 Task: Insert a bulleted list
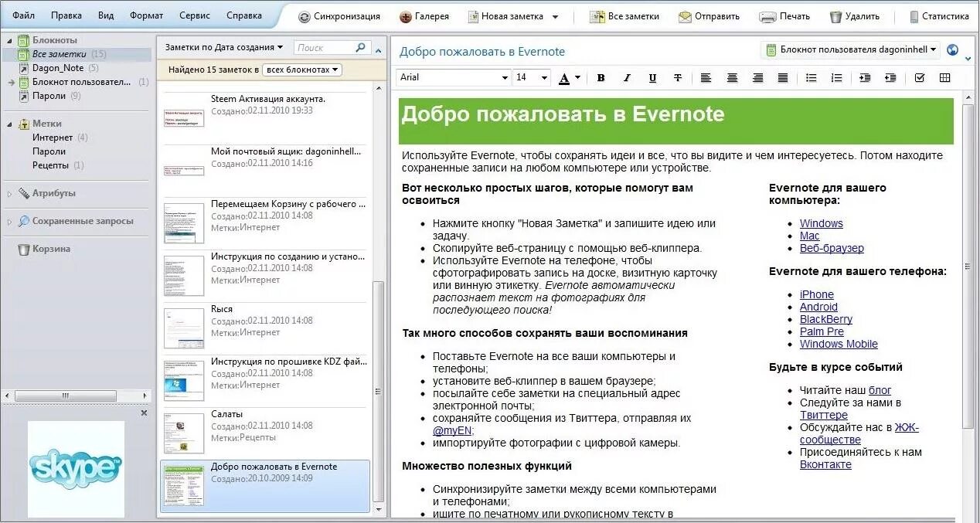[x=811, y=77]
